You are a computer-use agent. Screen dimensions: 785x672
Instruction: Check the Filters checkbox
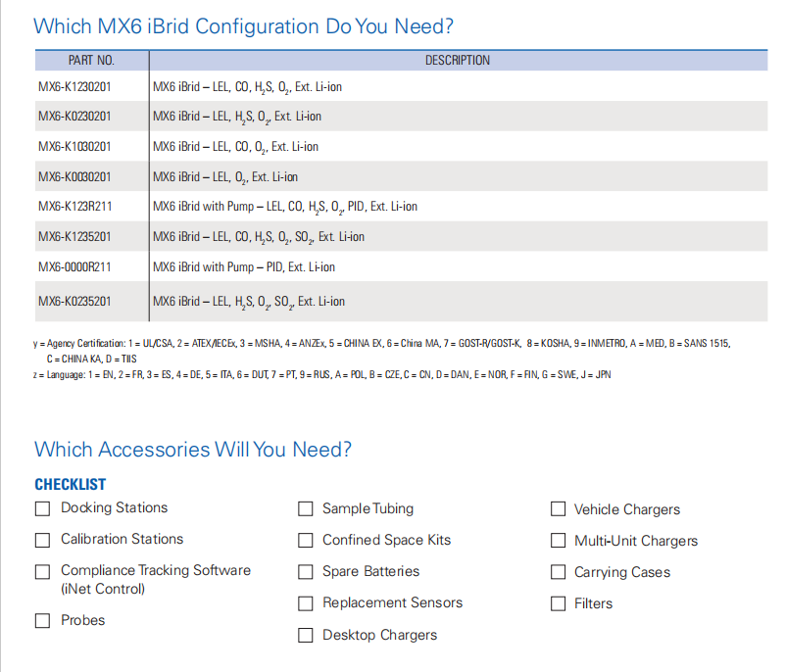(559, 603)
